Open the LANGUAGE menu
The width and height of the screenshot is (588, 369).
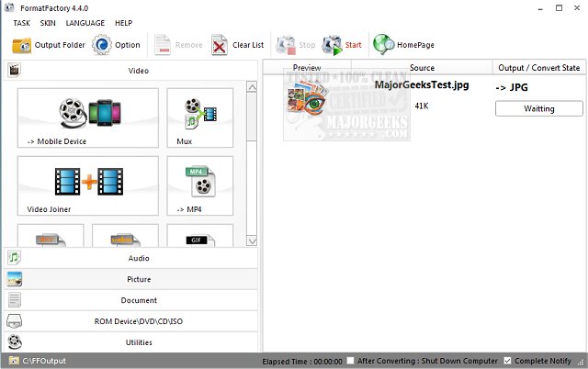coord(85,22)
